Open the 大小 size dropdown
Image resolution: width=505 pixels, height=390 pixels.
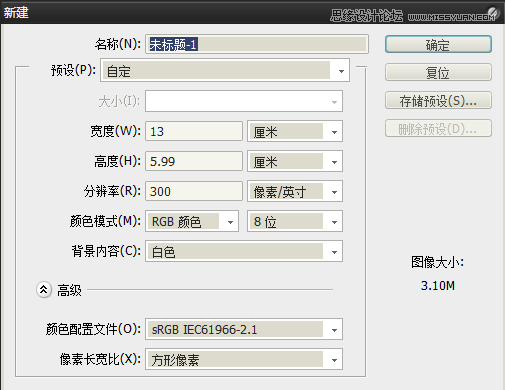click(244, 101)
